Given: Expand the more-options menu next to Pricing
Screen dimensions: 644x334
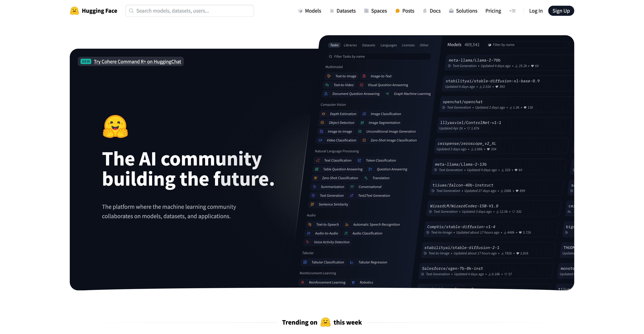Looking at the screenshot, I should pos(512,11).
